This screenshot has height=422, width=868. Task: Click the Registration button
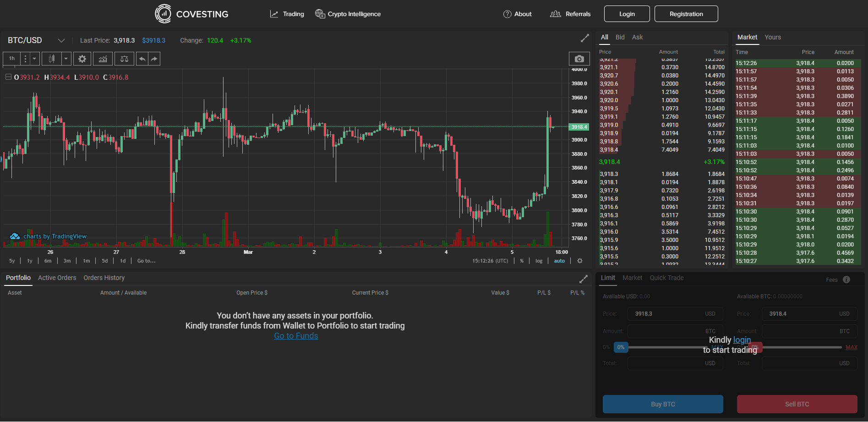686,14
